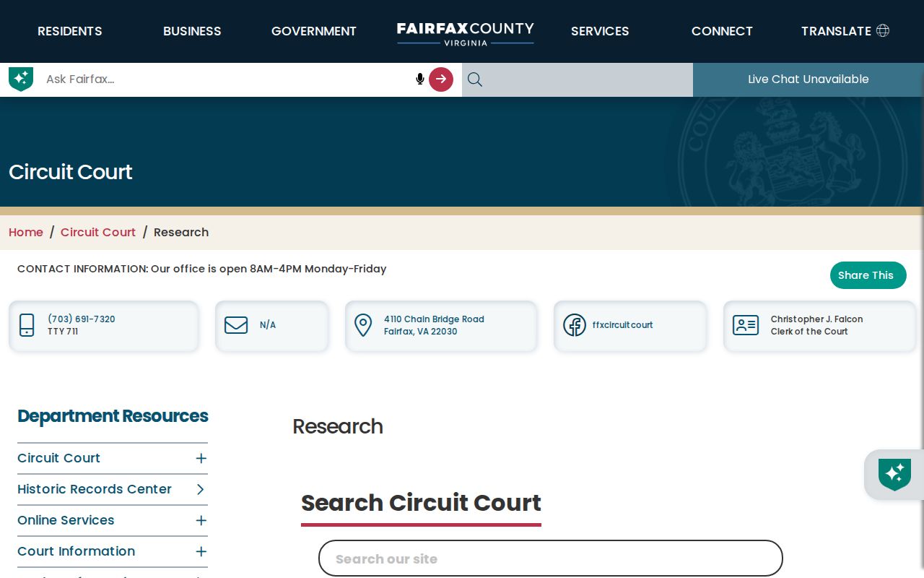Click the N/A email text

[268, 325]
